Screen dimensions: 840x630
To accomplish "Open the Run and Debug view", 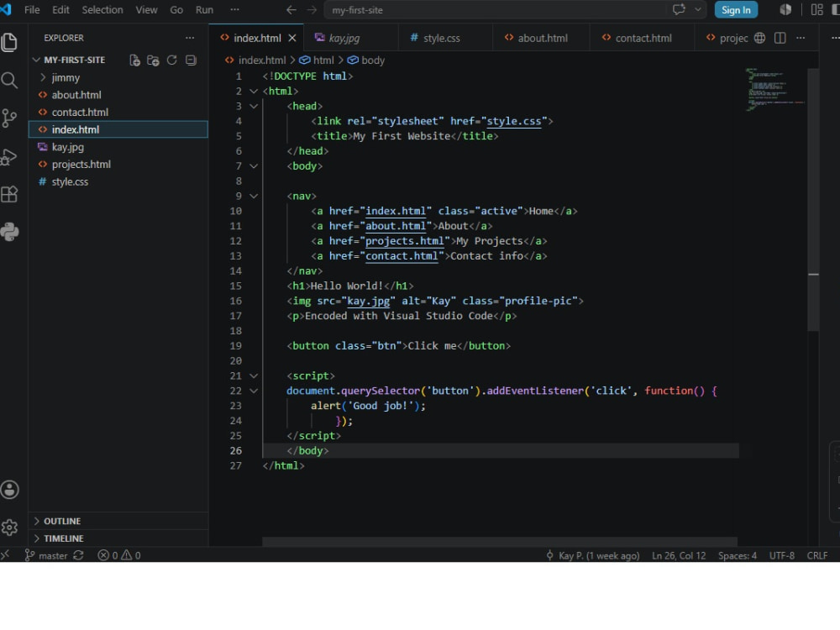I will coord(9,156).
